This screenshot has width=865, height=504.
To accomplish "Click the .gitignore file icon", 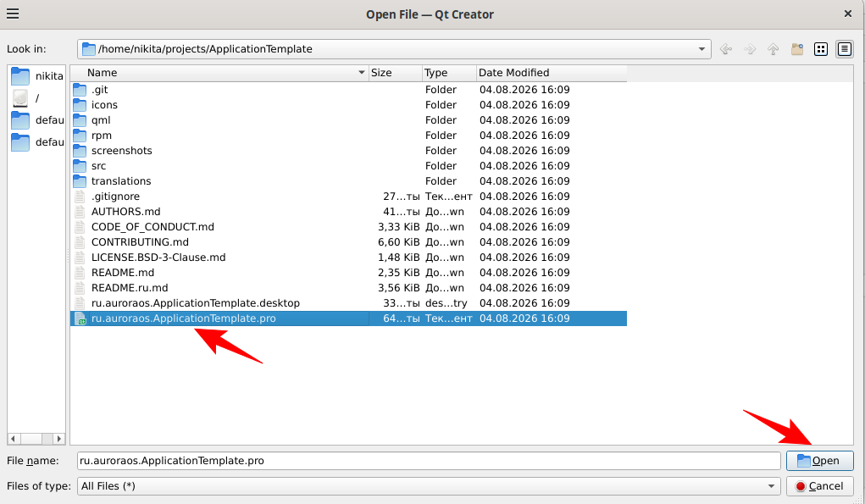I will 80,197.
